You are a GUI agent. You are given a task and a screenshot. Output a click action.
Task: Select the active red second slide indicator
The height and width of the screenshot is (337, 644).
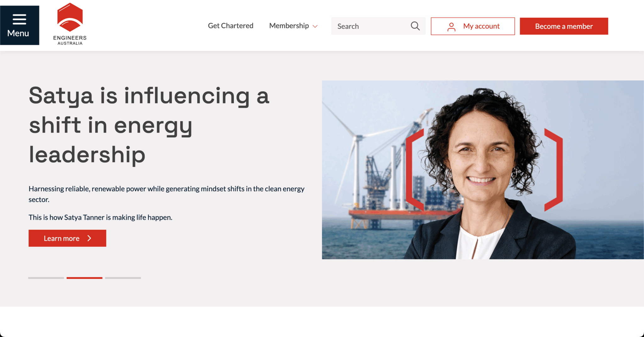[84, 278]
